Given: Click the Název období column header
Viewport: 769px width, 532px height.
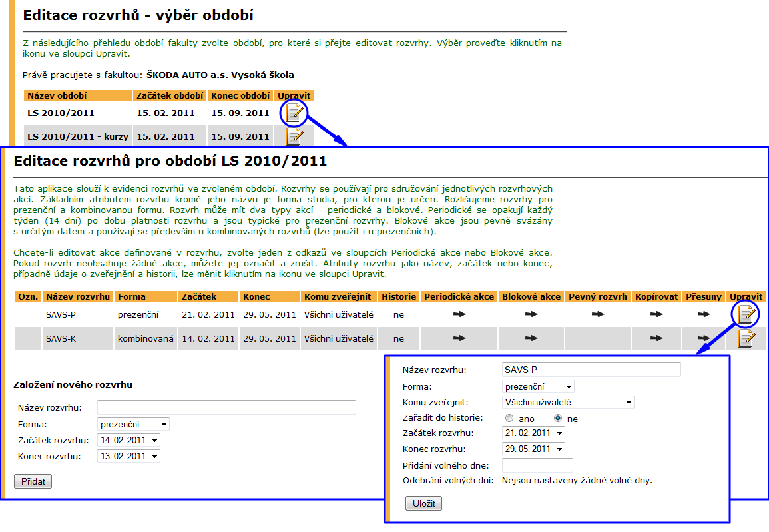Looking at the screenshot, I should [78, 96].
